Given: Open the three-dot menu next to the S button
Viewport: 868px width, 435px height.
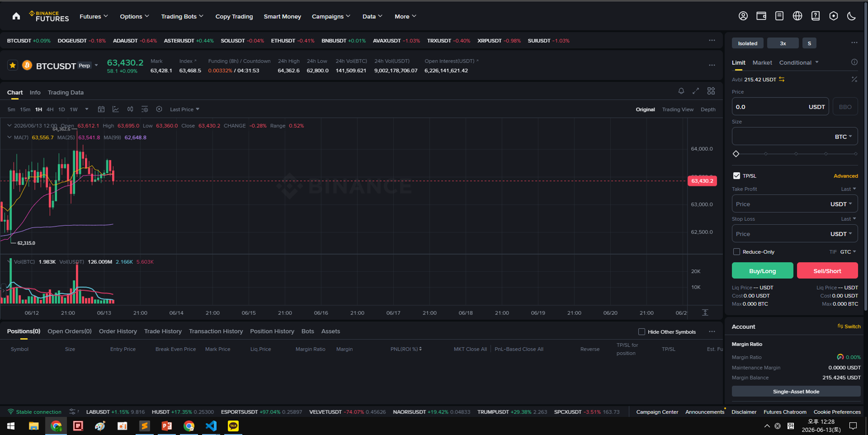Looking at the screenshot, I should tap(854, 43).
